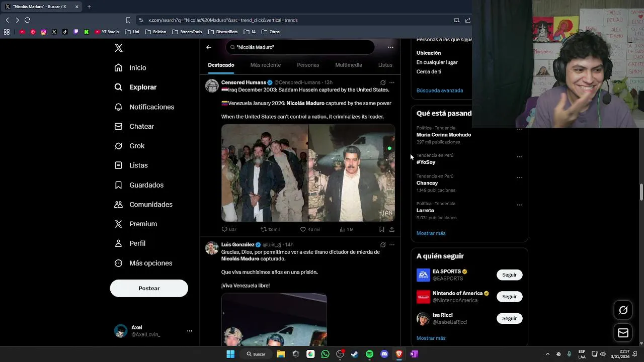Open options dots for Larreta trend
Screen dimensions: 644x362
pos(519,205)
